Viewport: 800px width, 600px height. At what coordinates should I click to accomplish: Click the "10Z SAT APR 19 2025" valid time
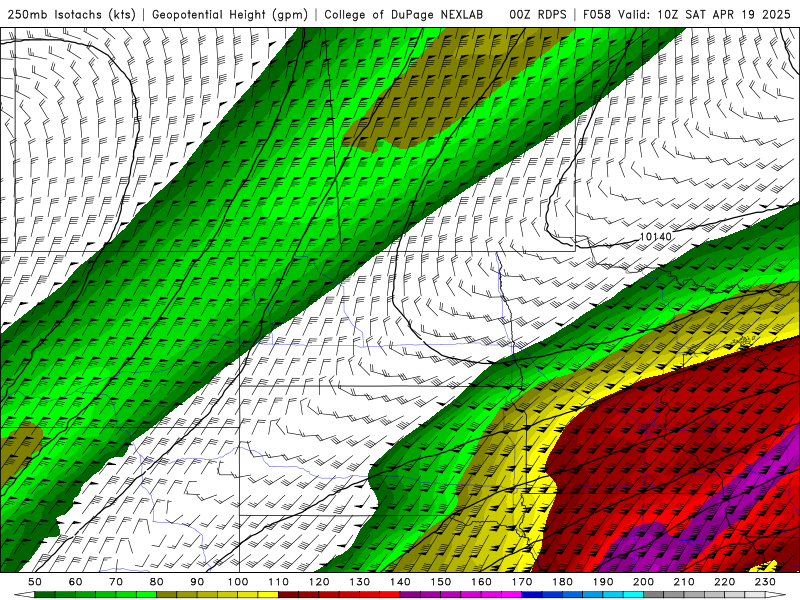pyautogui.click(x=723, y=15)
